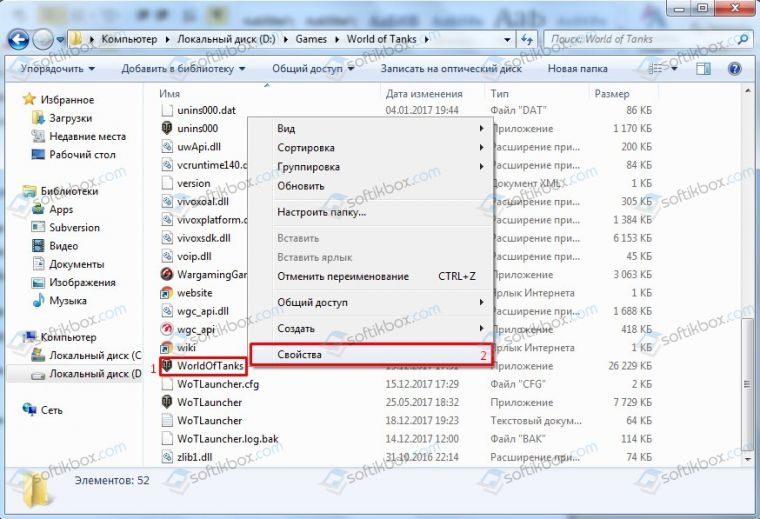Viewport: 760px width, 519px height.
Task: Sort by the Тип column header
Action: (x=499, y=94)
